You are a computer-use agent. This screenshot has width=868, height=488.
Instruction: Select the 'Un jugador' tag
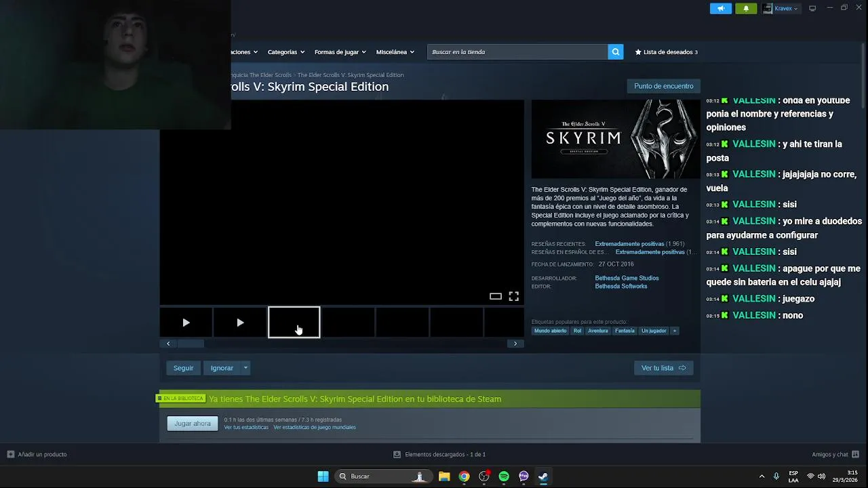pos(654,331)
